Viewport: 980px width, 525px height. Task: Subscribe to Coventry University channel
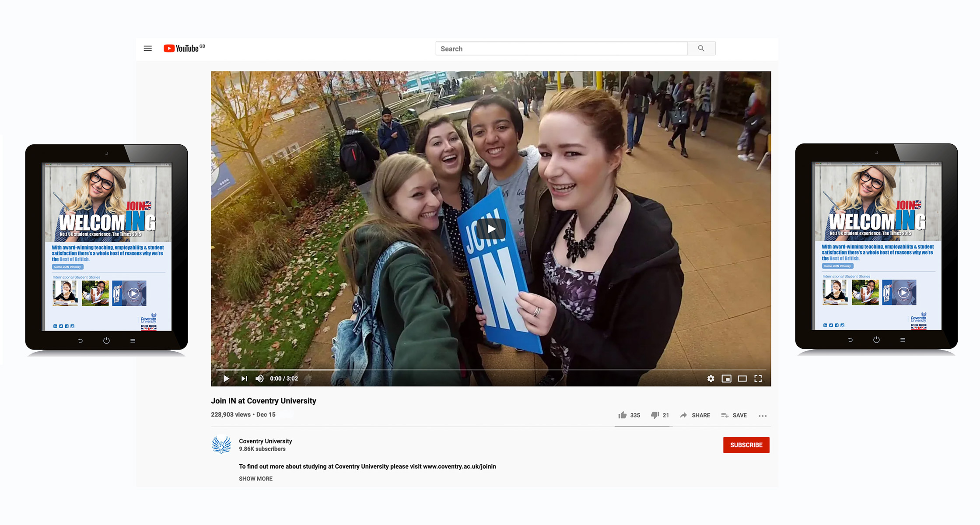746,445
